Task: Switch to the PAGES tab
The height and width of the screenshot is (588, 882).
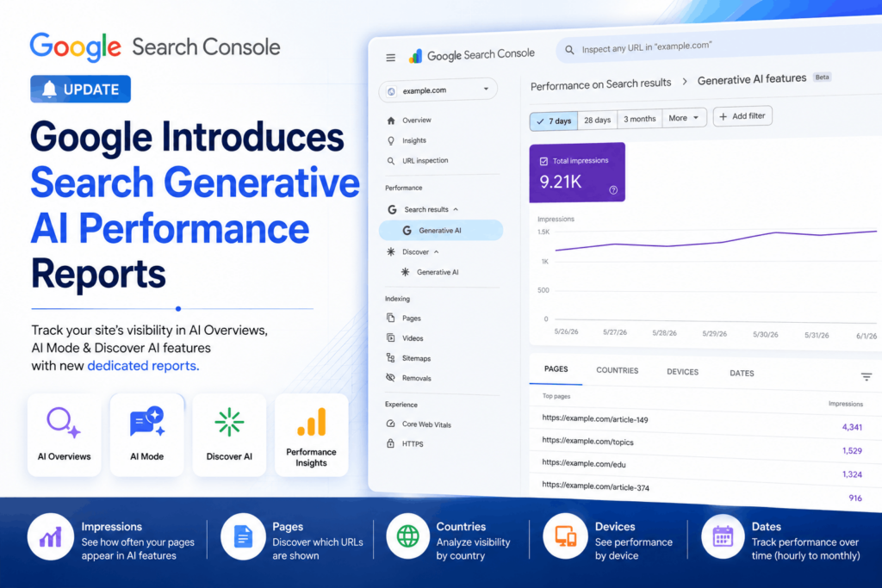Action: pyautogui.click(x=556, y=369)
